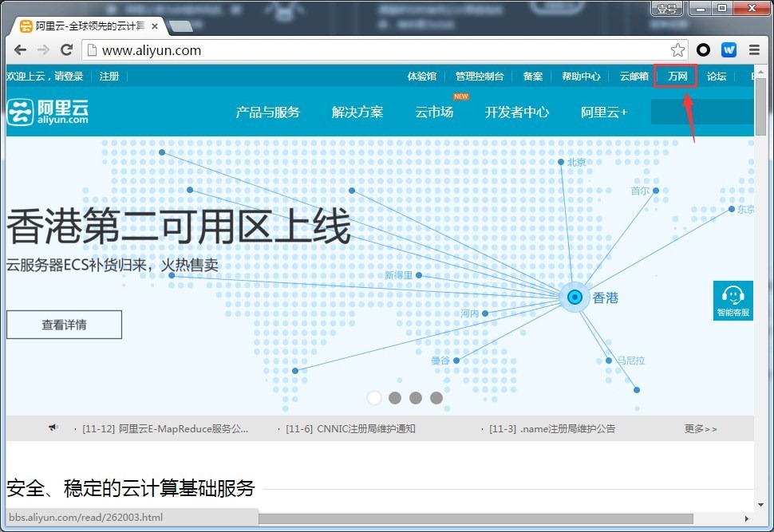Click the highlighted 万网 link
This screenshot has width=774, height=532.
click(x=675, y=76)
